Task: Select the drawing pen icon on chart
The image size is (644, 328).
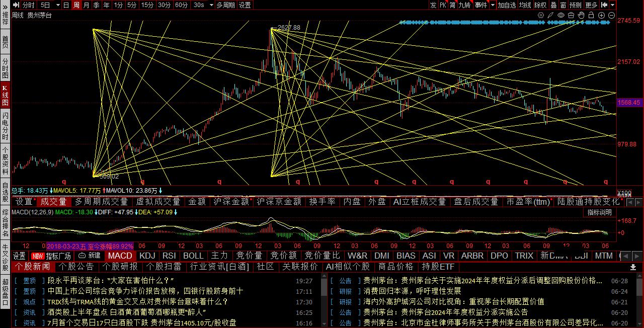Action: (x=551, y=16)
